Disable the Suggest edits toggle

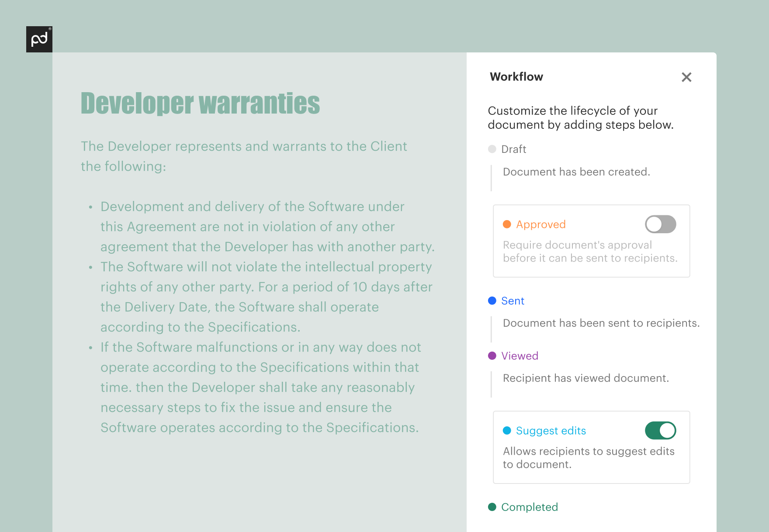[x=660, y=431]
